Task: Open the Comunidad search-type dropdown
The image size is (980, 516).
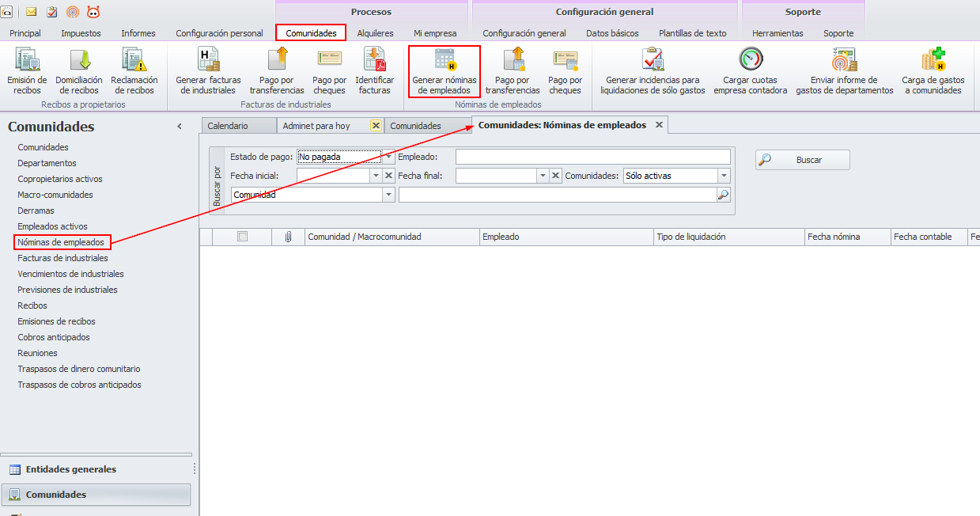Action: 388,195
